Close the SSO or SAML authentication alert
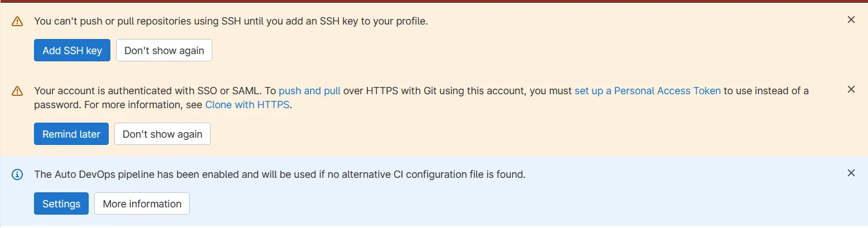This screenshot has height=228, width=868. tap(851, 89)
